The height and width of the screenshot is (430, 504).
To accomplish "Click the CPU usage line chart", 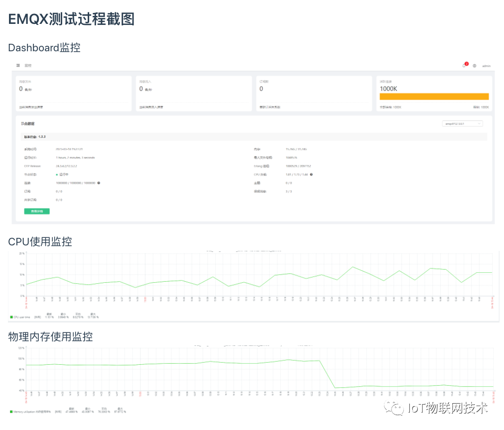I will tap(259, 275).
